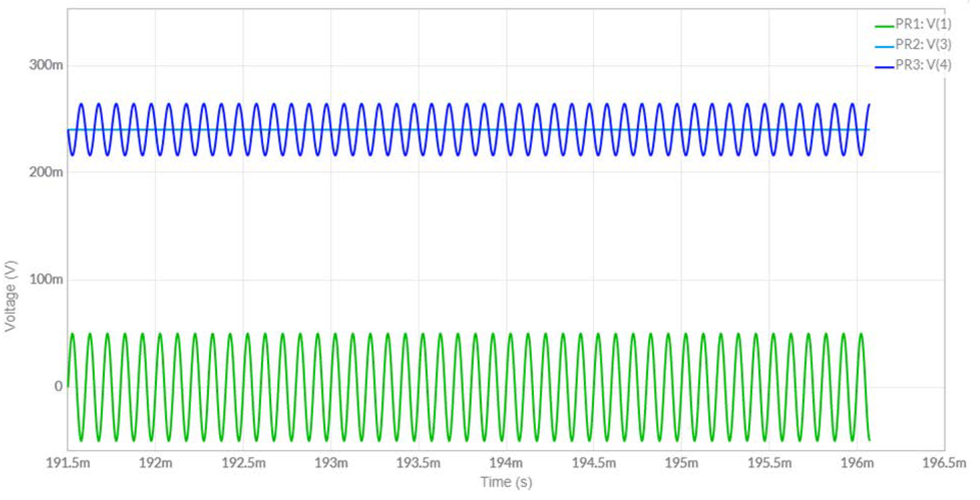Click the dark blue PR3 legend swatch
This screenshot has width=980, height=500.
[x=884, y=67]
